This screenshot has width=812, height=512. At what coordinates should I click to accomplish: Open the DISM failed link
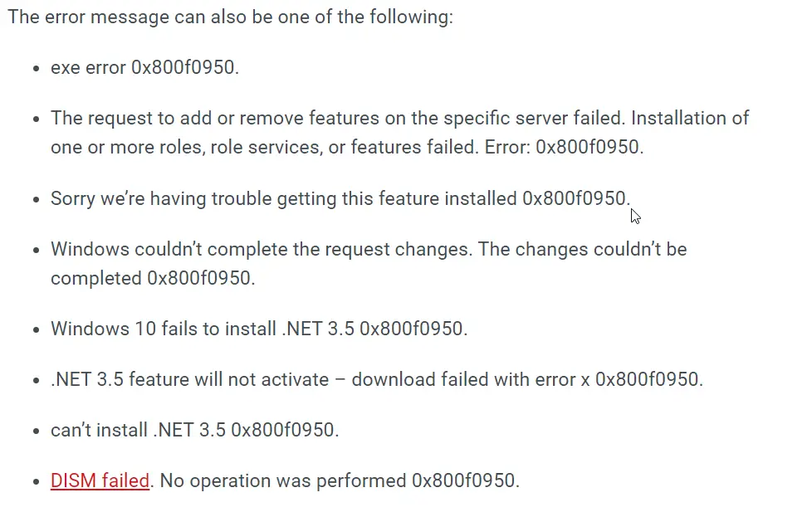coord(100,481)
